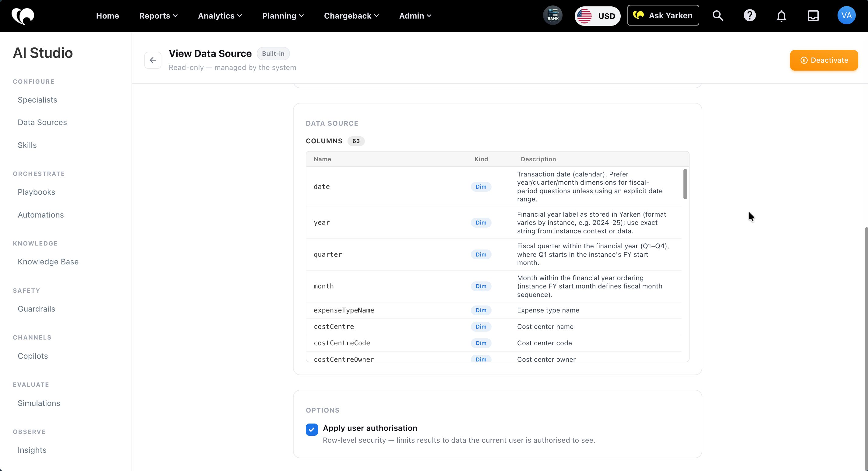Go to Home in top navigation

coord(108,16)
